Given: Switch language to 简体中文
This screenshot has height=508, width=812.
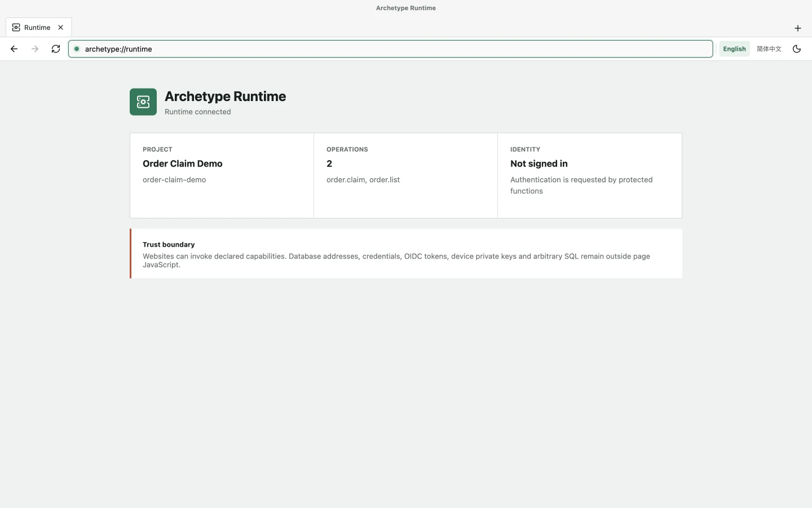Looking at the screenshot, I should 769,49.
